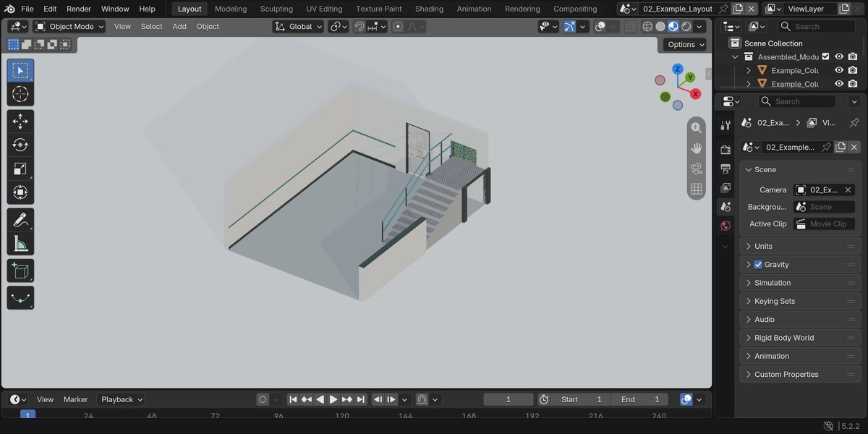
Task: Click the pan view hand gizmo
Action: (x=697, y=148)
